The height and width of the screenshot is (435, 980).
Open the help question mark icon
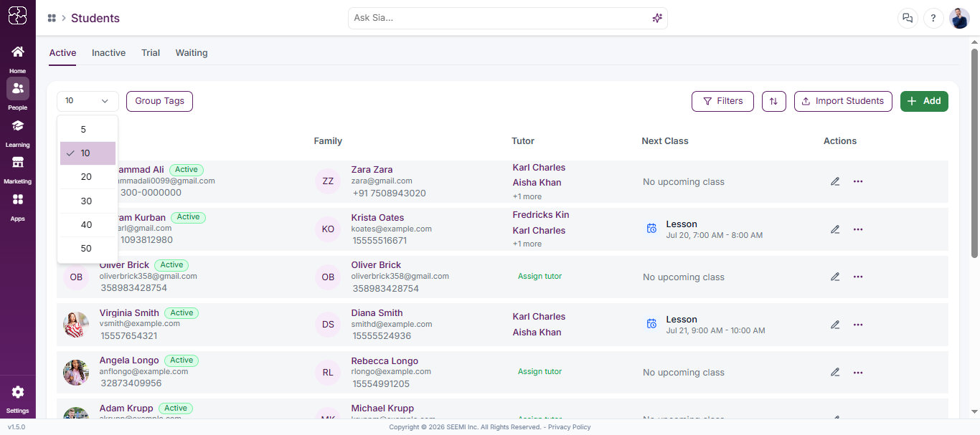933,19
